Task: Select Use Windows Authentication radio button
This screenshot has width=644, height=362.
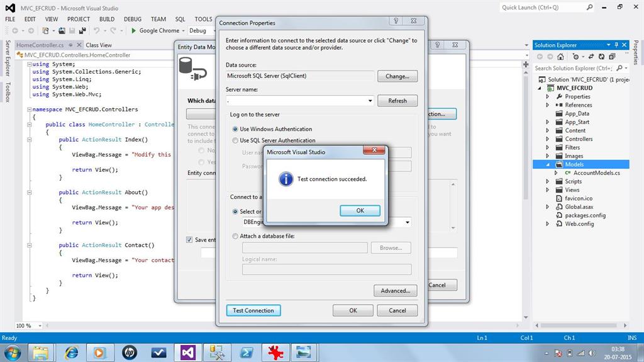Action: (235, 129)
